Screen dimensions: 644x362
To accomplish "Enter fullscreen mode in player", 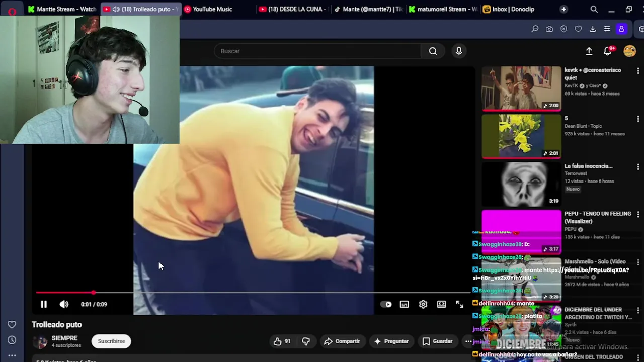I will [x=459, y=304].
